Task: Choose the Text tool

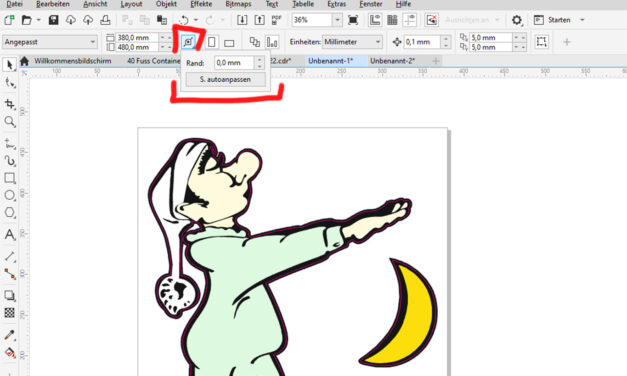Action: coord(10,234)
